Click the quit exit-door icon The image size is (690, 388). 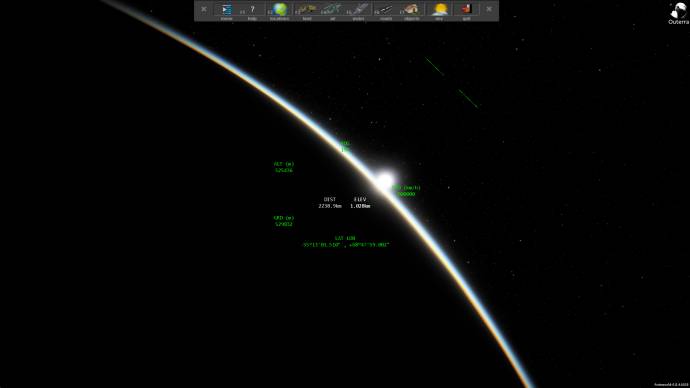click(x=466, y=10)
